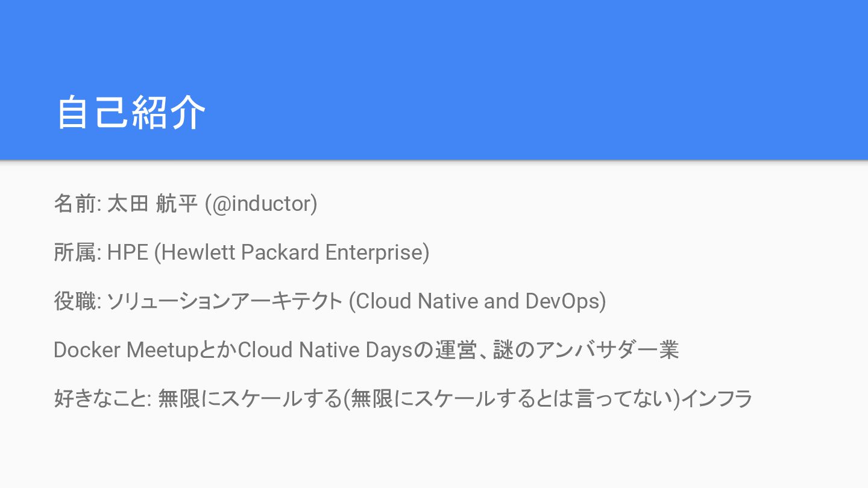Click the word インフラ

717,398
